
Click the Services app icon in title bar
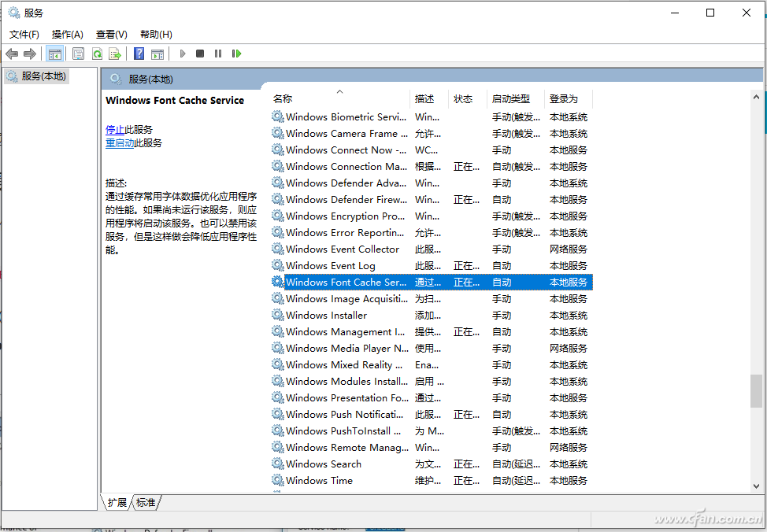pos(13,13)
